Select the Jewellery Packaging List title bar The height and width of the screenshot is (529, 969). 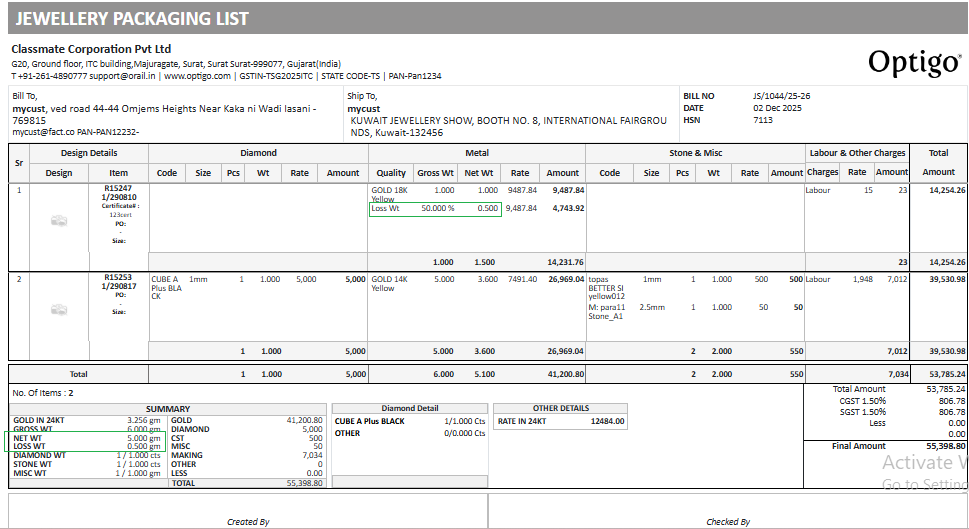(484, 19)
